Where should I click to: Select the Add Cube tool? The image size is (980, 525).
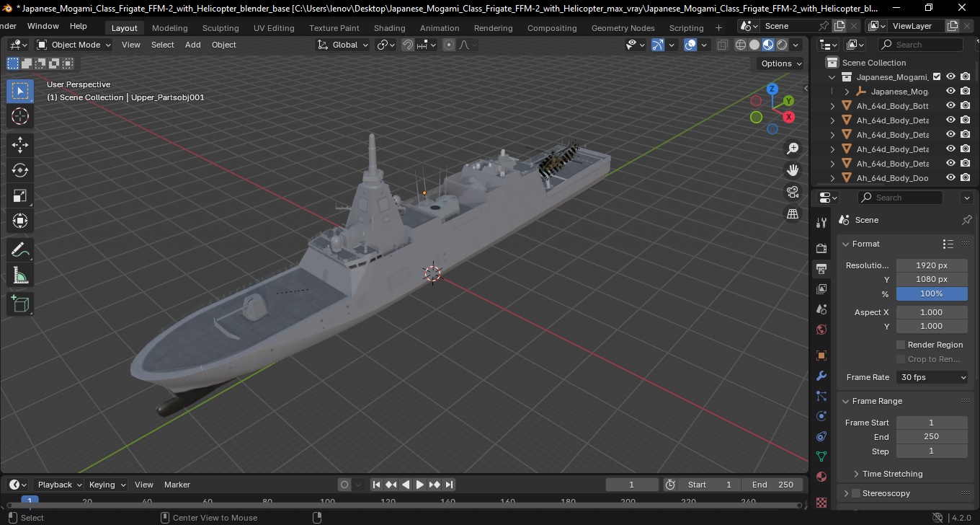20,304
